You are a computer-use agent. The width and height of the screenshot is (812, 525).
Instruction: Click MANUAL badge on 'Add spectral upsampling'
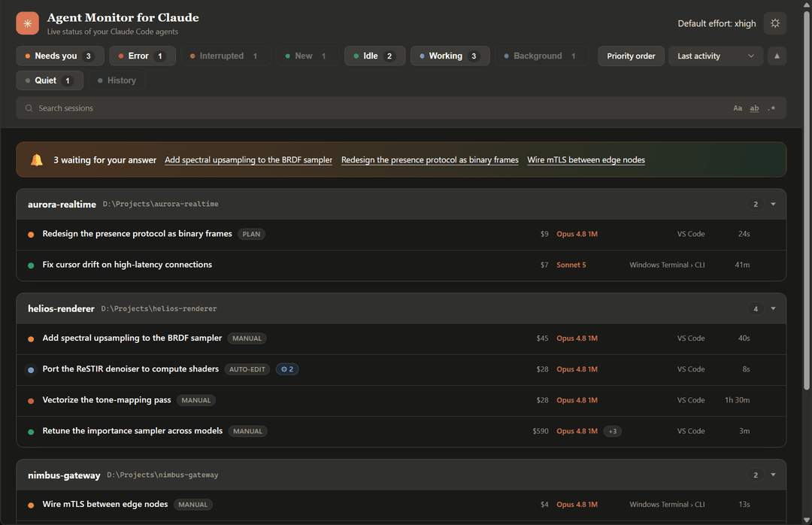(x=247, y=338)
